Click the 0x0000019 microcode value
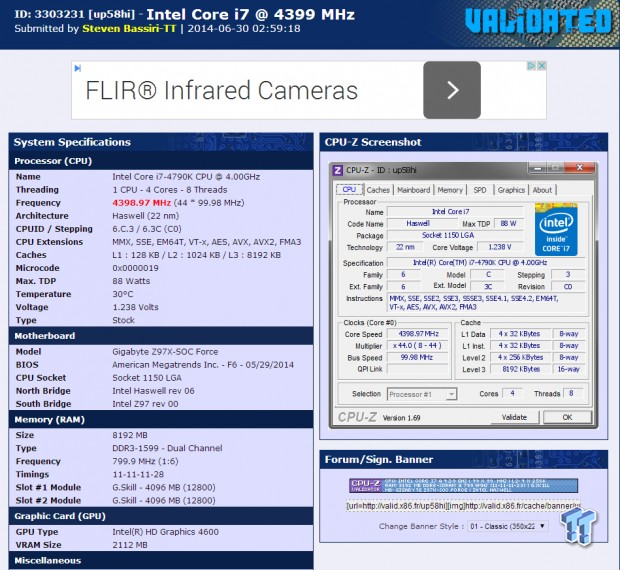 pos(135,268)
